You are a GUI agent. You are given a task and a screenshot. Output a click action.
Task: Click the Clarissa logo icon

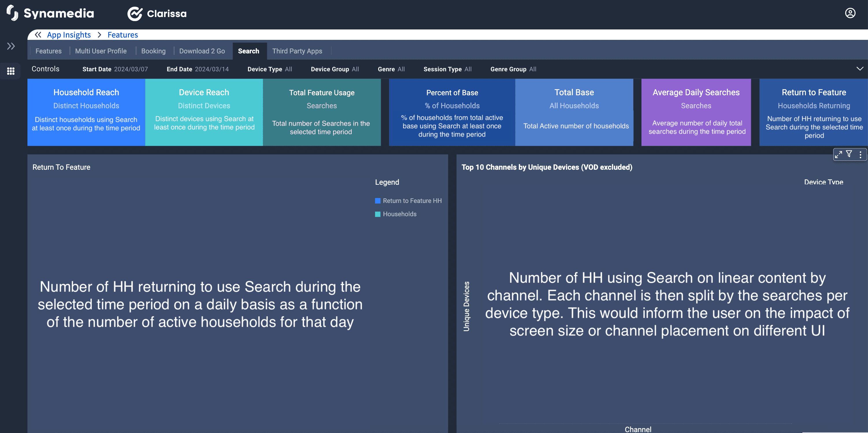coord(135,14)
